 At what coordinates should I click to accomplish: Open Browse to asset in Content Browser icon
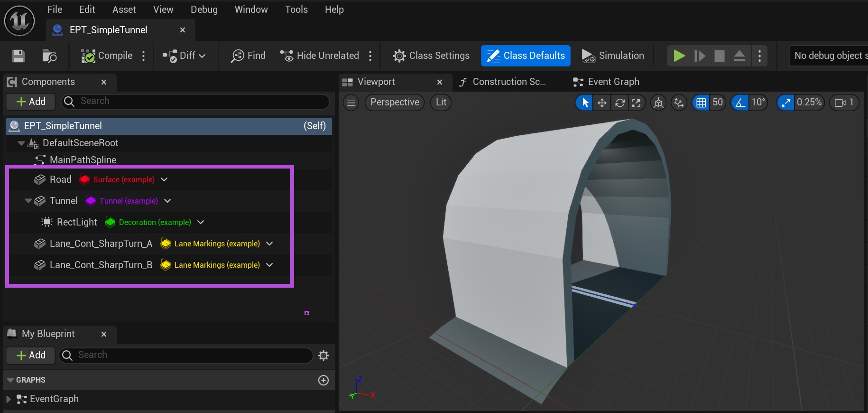pyautogui.click(x=49, y=56)
